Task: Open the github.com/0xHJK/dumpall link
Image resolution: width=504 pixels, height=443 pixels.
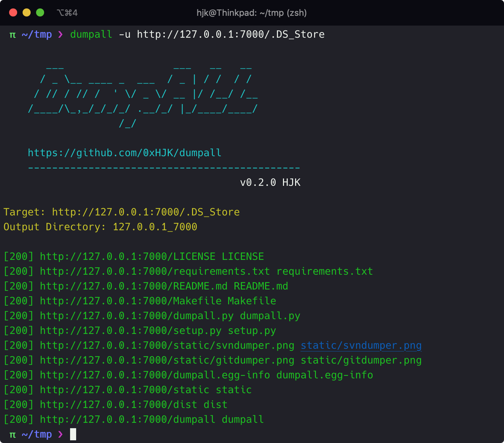Action: (125, 153)
